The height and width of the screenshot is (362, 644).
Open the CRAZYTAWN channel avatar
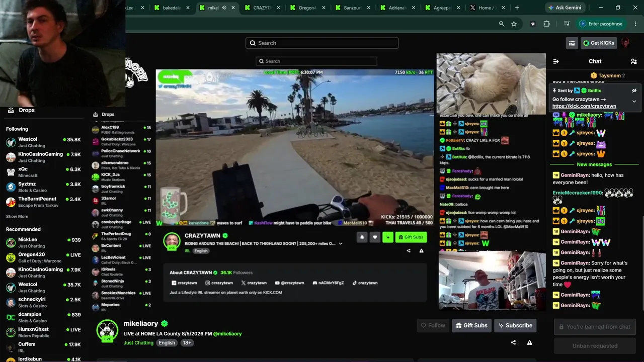point(172,241)
